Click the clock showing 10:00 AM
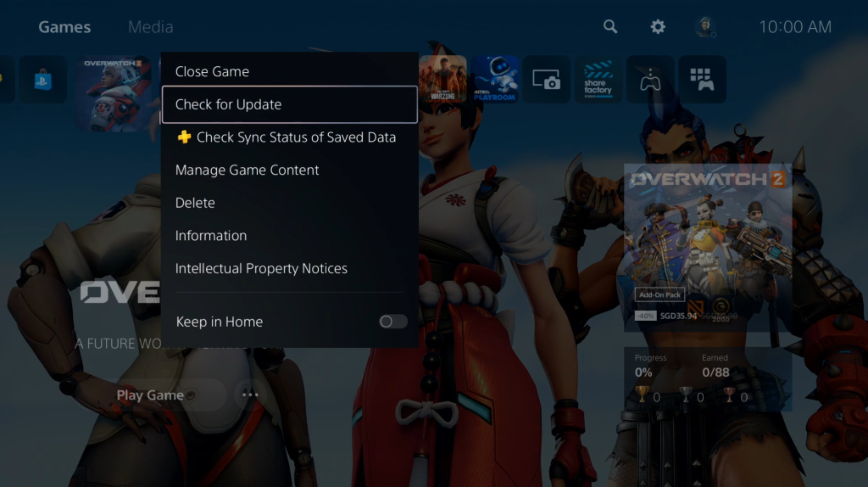Viewport: 868px width, 487px height. pos(795,26)
